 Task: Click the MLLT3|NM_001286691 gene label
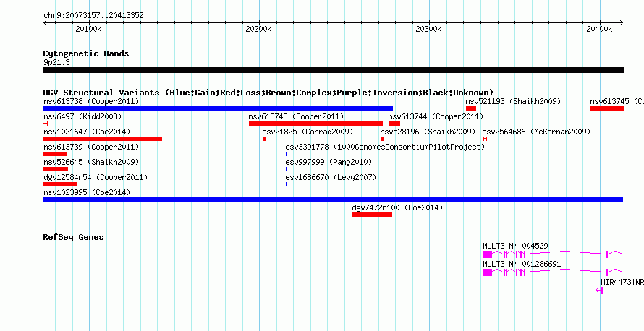pos(522,264)
